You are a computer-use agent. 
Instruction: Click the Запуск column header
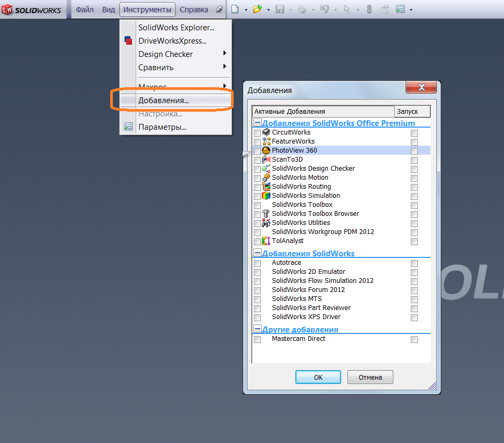tap(412, 112)
